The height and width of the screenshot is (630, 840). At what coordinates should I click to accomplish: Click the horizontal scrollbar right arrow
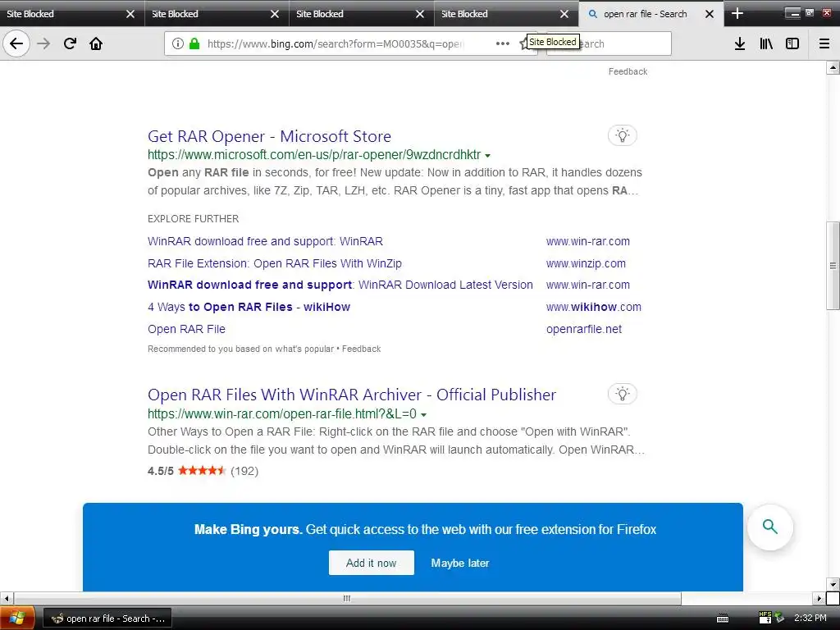coord(819,598)
